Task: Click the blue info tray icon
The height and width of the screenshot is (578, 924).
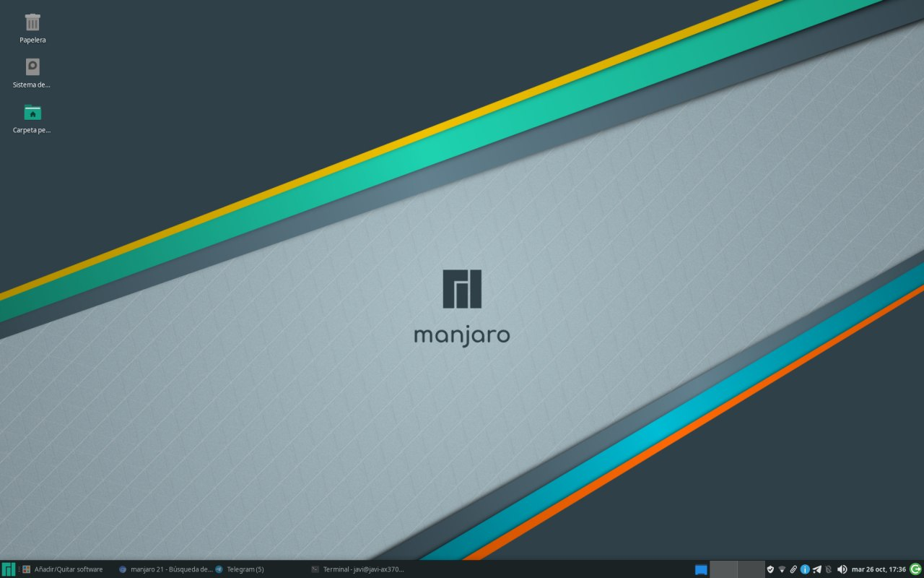Action: [805, 569]
